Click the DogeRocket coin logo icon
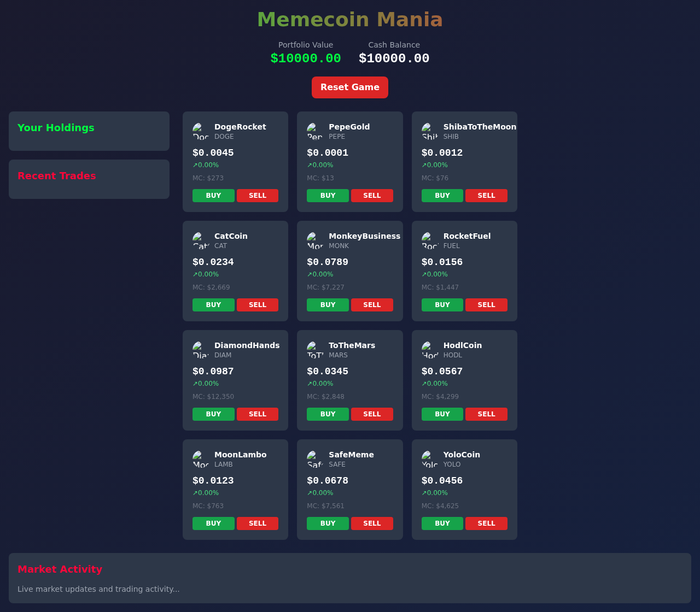700x612 pixels. (201, 131)
